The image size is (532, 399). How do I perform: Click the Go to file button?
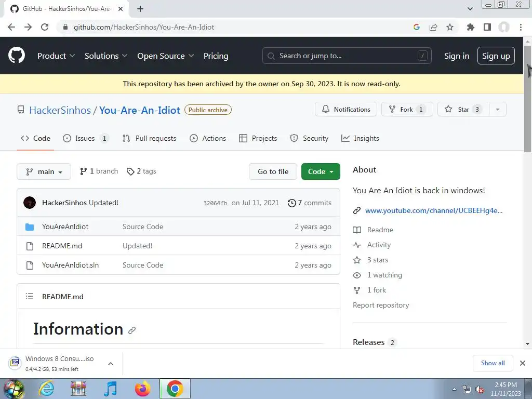point(273,171)
